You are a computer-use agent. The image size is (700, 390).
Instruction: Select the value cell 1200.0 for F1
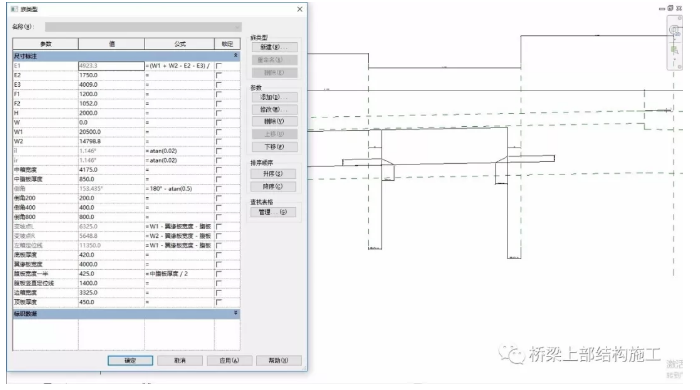click(x=111, y=94)
